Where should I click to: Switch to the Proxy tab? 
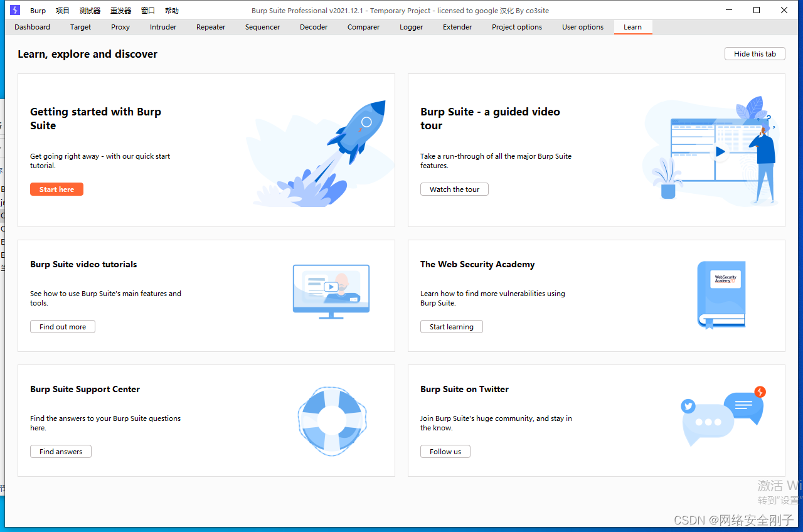tap(120, 27)
